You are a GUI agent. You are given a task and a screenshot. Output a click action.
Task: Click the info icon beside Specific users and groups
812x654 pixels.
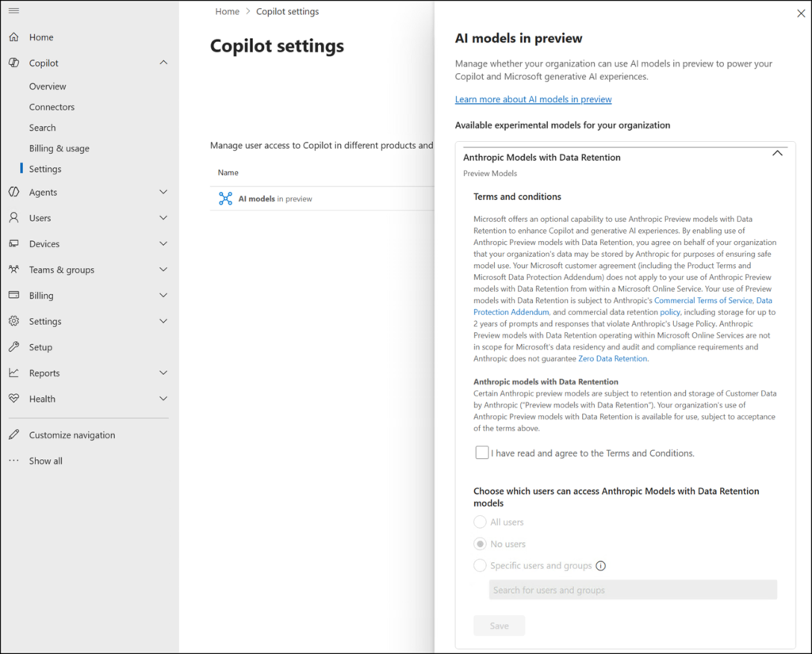point(601,566)
